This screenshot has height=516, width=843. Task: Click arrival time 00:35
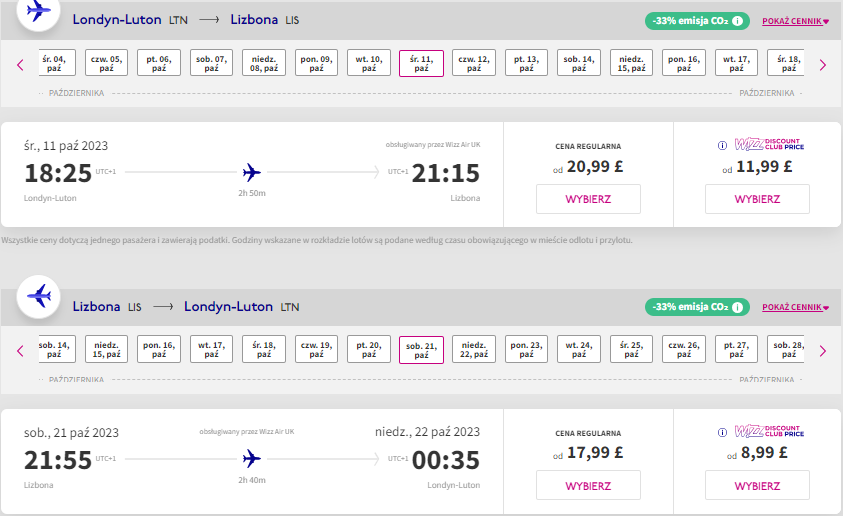point(446,460)
